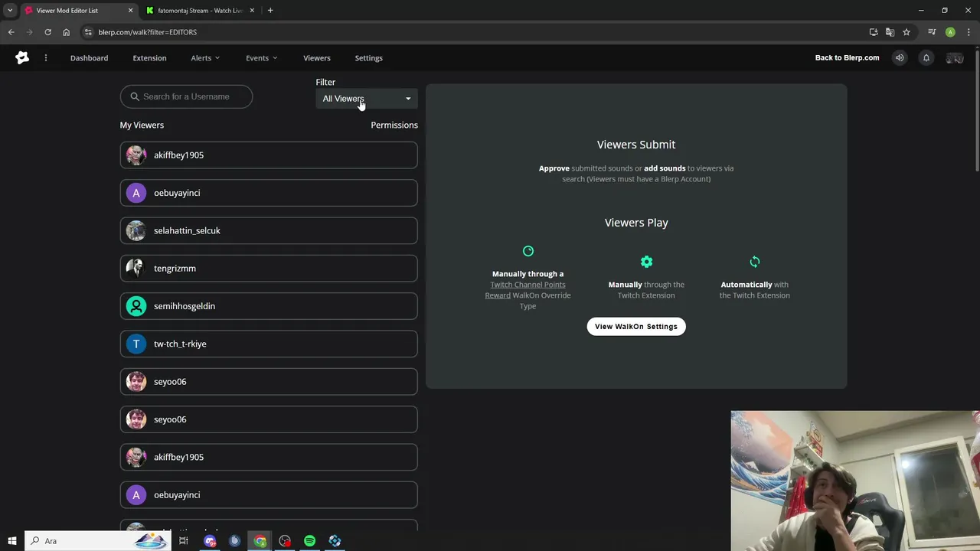Click the My Viewers heading
The width and height of the screenshot is (980, 551).
142,126
